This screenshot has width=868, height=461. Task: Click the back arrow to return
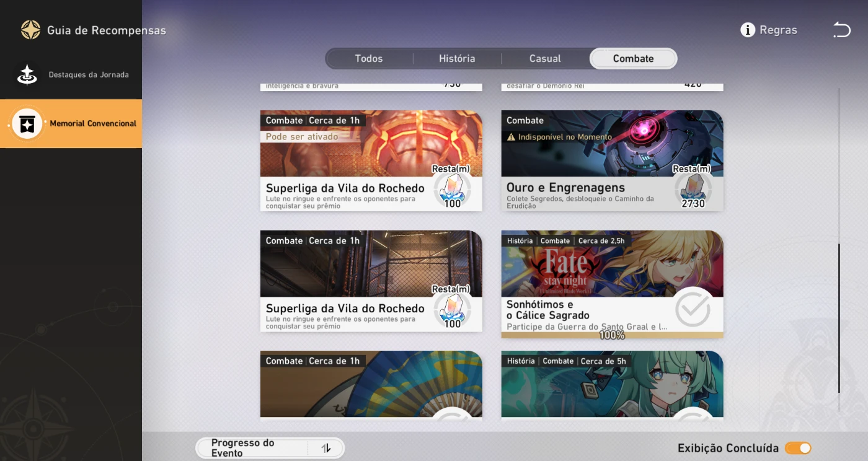841,30
